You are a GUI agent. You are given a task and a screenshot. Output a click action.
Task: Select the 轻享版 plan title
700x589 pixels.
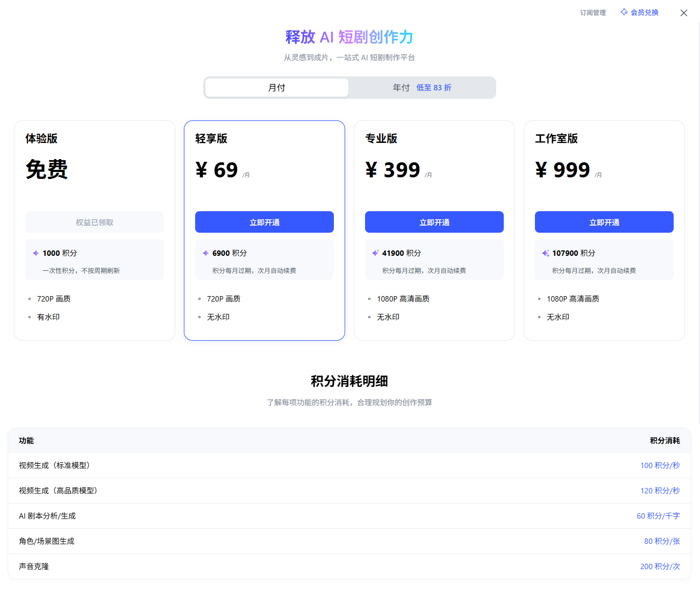click(x=211, y=139)
